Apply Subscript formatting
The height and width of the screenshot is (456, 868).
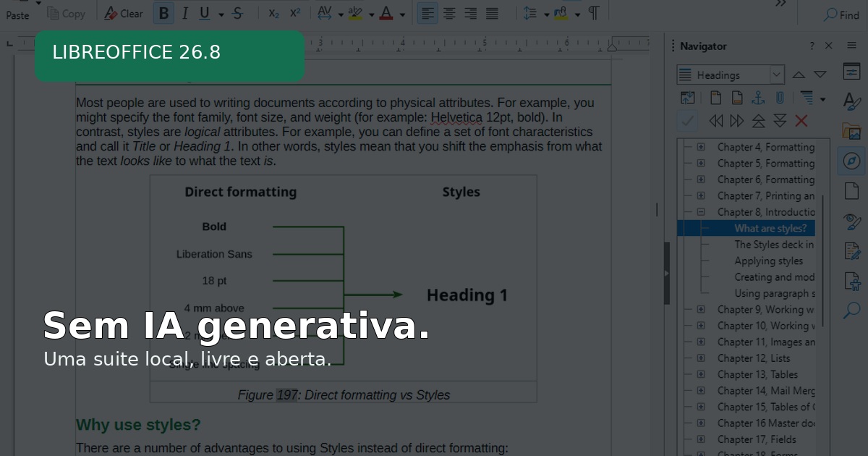click(273, 13)
